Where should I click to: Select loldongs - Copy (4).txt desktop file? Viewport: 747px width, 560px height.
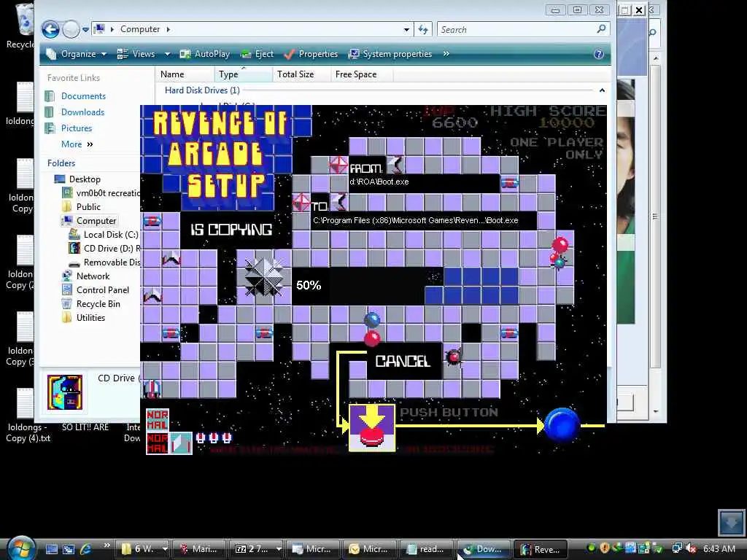coord(28,415)
